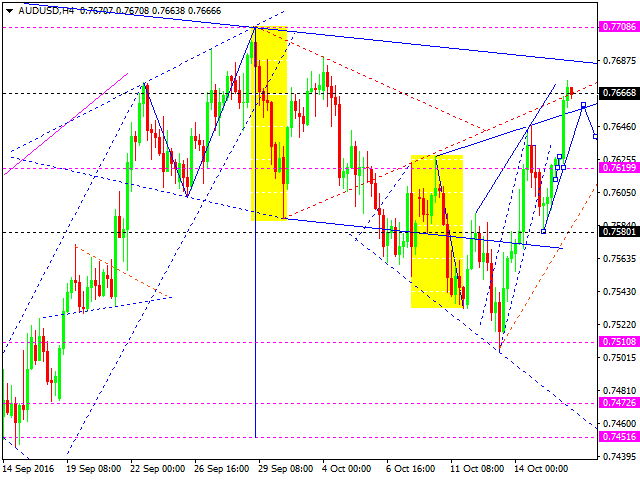Click the 0.75635 price scale value
The height and width of the screenshot is (480, 640).
[x=619, y=258]
